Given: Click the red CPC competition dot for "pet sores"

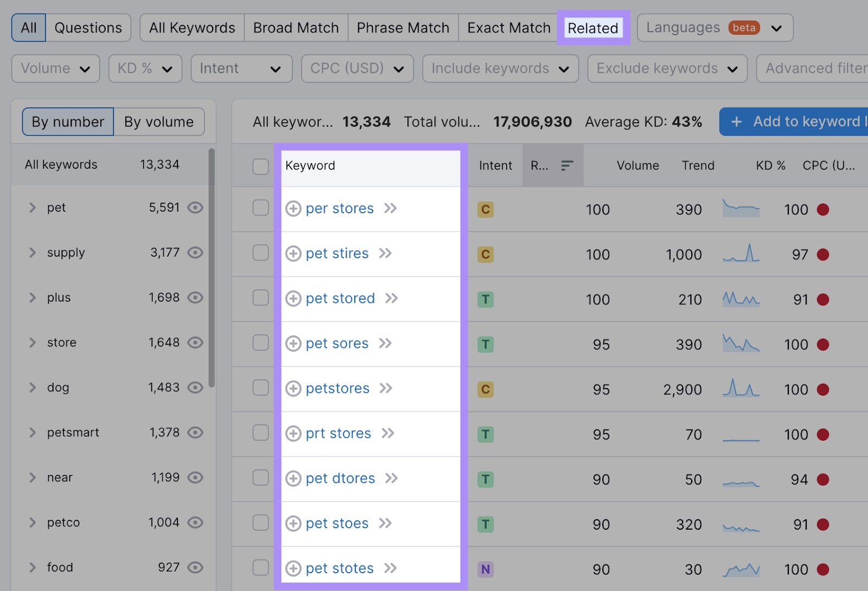Looking at the screenshot, I should (x=824, y=344).
